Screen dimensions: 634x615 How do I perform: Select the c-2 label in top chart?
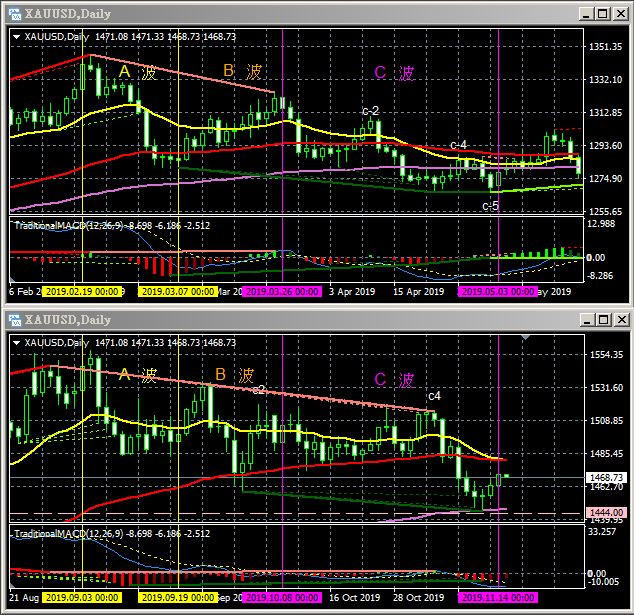370,110
